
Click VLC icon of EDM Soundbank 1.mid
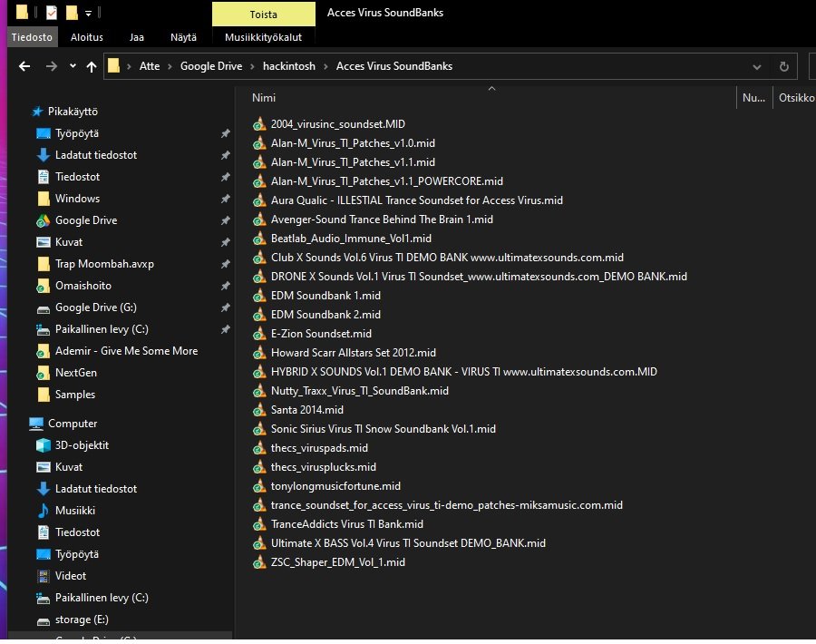click(x=259, y=296)
